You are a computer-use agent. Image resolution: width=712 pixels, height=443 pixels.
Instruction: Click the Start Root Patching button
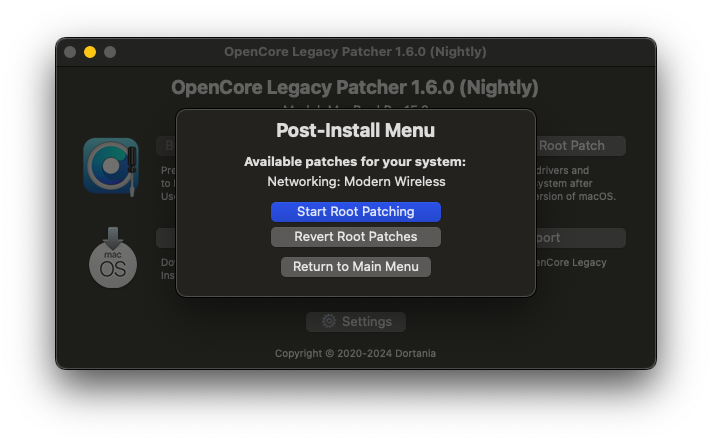tap(356, 212)
